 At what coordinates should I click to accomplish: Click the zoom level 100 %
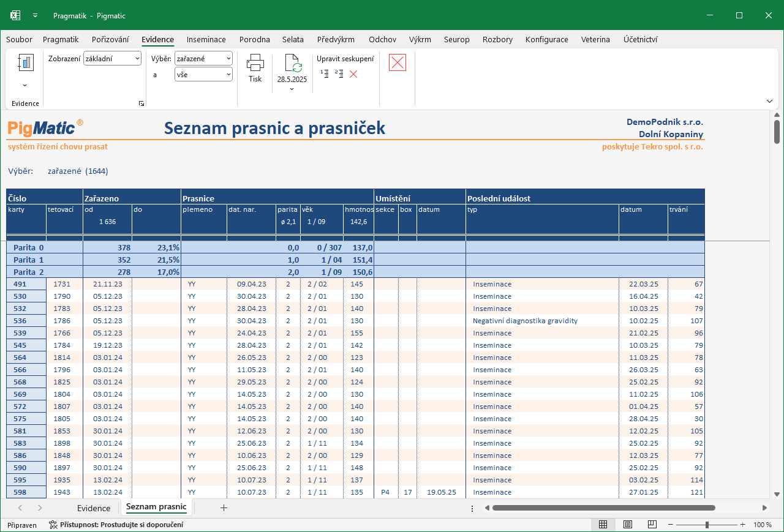(763, 525)
